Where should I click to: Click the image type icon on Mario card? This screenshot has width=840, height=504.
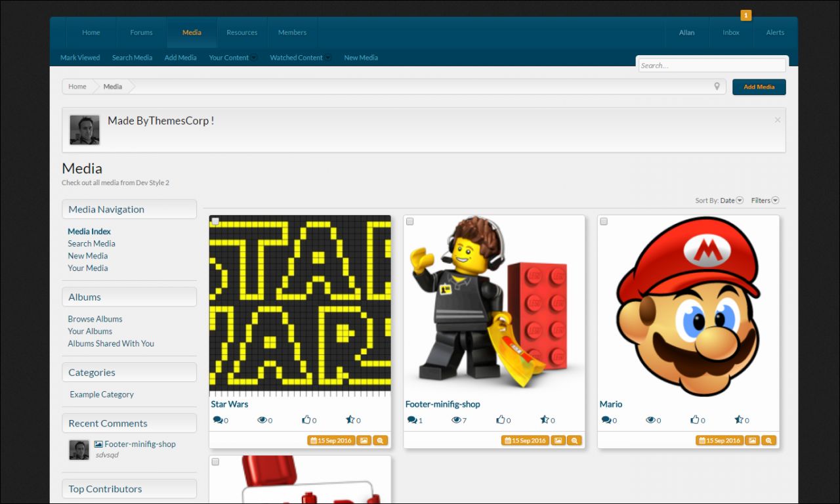point(752,440)
